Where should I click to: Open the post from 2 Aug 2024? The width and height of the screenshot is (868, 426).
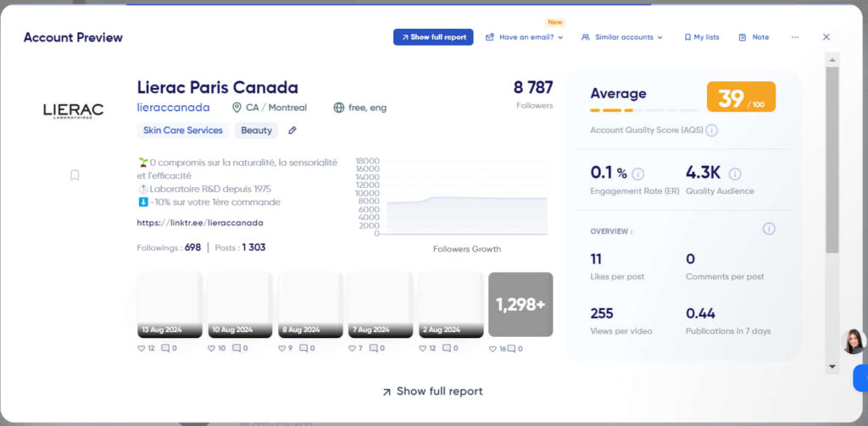click(451, 305)
